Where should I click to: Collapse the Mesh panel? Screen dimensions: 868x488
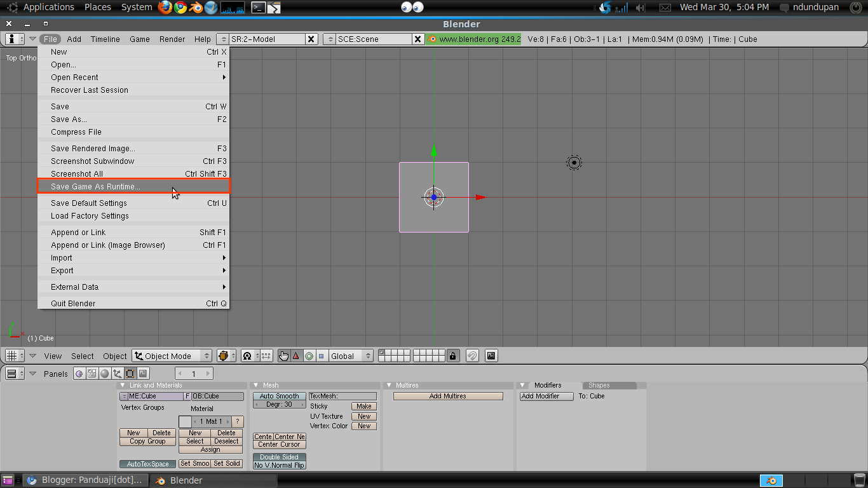pos(256,385)
